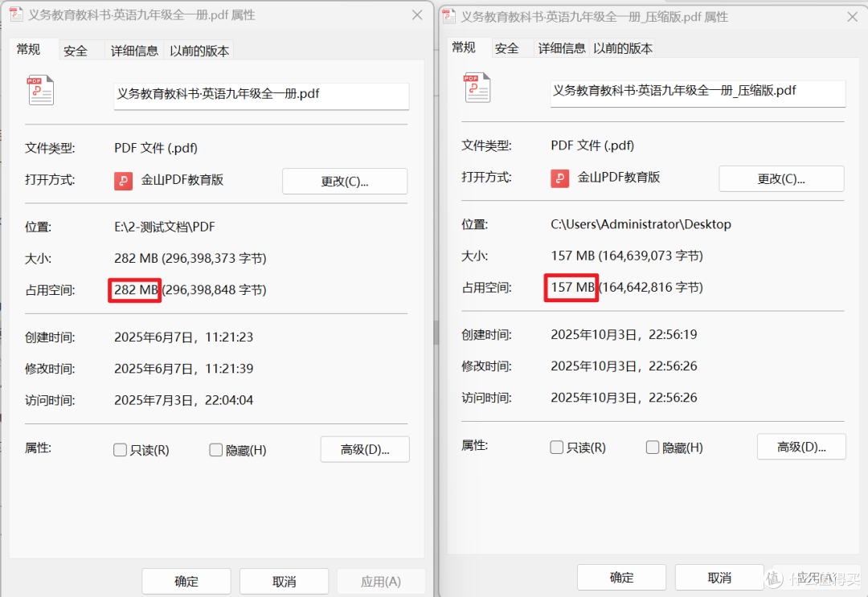Click creation time 2025年10月3日, 22:56:19

click(x=624, y=334)
